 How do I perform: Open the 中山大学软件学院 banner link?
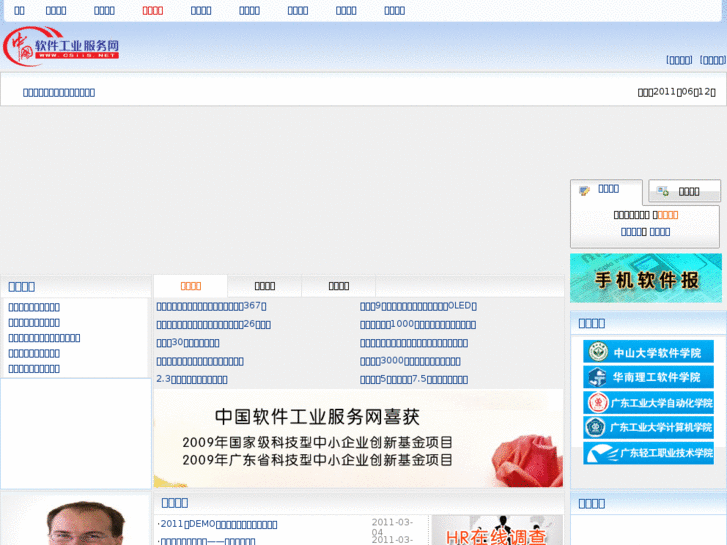(648, 352)
